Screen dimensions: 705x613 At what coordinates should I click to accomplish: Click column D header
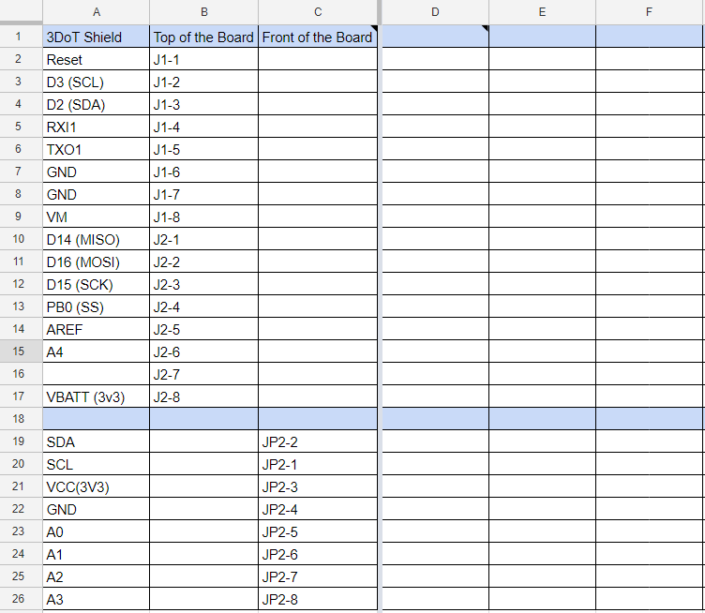(x=435, y=12)
